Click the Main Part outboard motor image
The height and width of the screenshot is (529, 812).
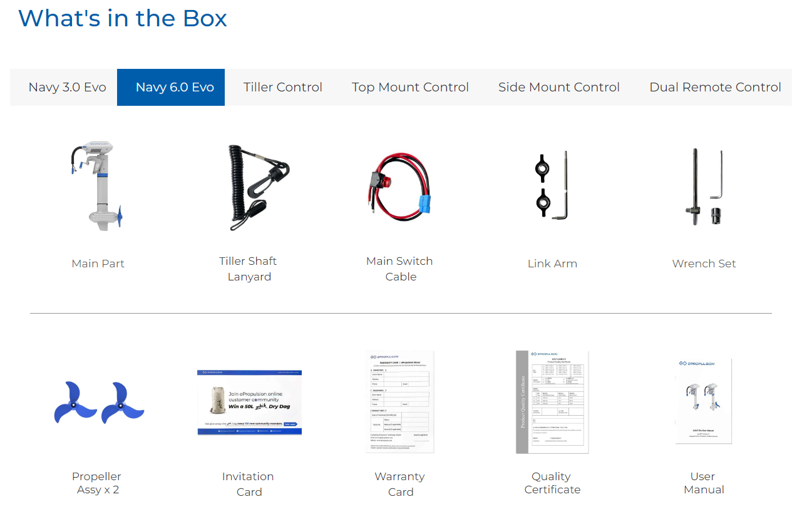click(x=96, y=186)
